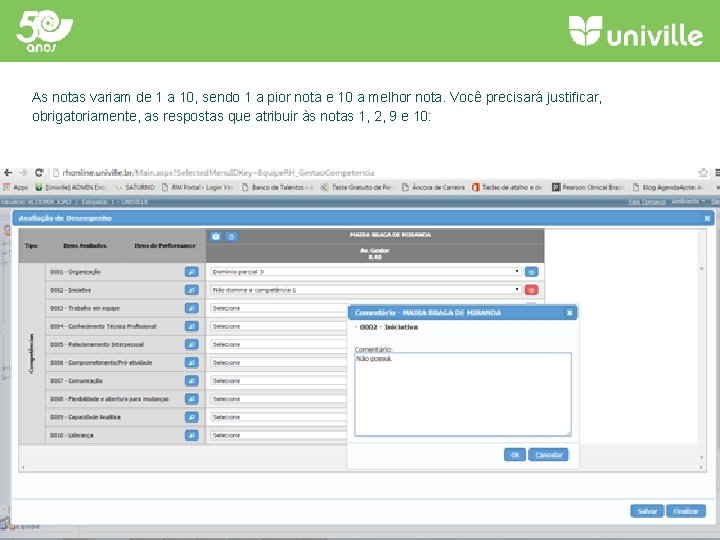The width and height of the screenshot is (720, 540).
Task: Click 0008 - Flexibilidade e abertura para mudanças text
Action: tap(110, 399)
